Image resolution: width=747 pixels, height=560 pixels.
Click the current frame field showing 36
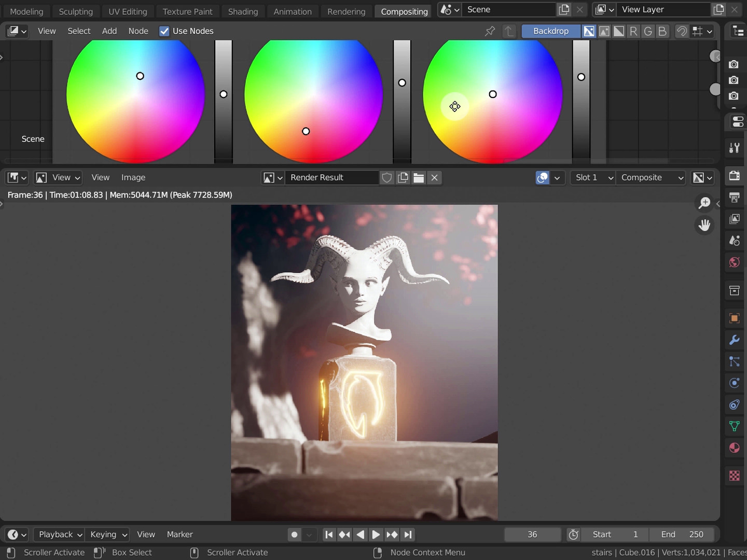coord(532,535)
